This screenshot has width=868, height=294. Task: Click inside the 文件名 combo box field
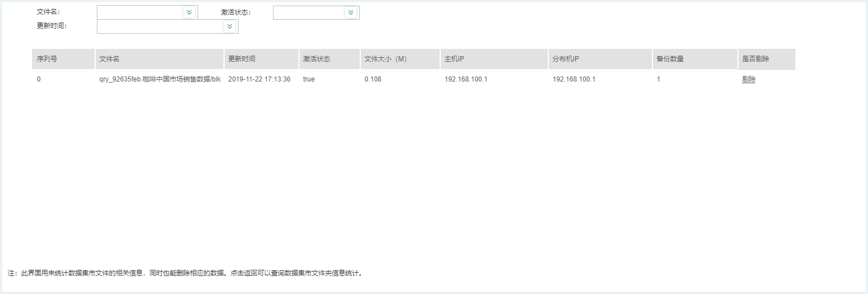pyautogui.click(x=140, y=12)
